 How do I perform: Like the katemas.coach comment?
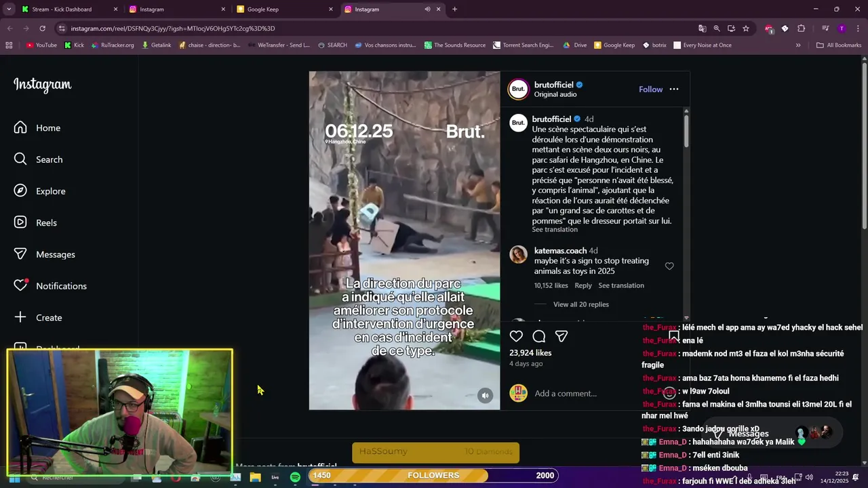[669, 266]
